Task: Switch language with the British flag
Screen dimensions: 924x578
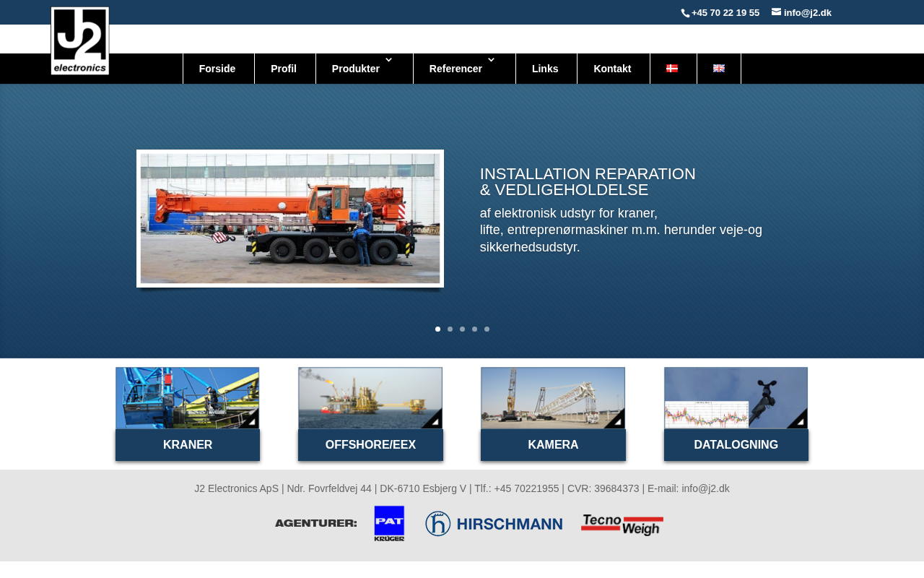Action: point(719,69)
